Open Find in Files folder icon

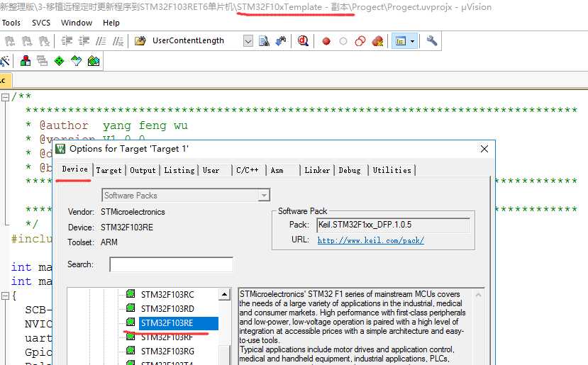tap(140, 41)
